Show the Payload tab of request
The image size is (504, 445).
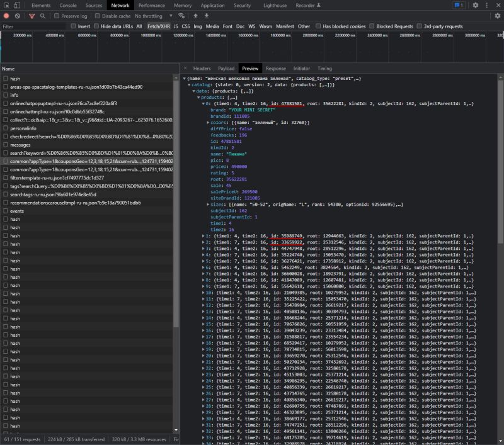pyautogui.click(x=226, y=69)
